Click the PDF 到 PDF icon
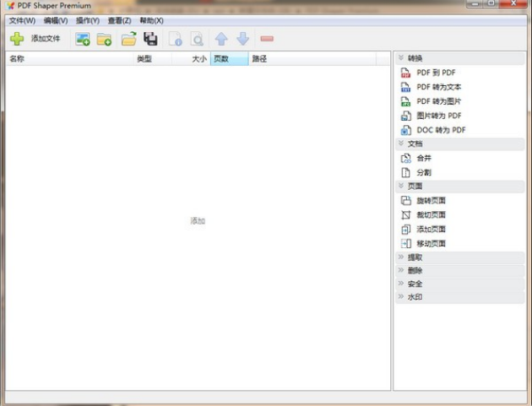The width and height of the screenshot is (532, 406). click(406, 73)
